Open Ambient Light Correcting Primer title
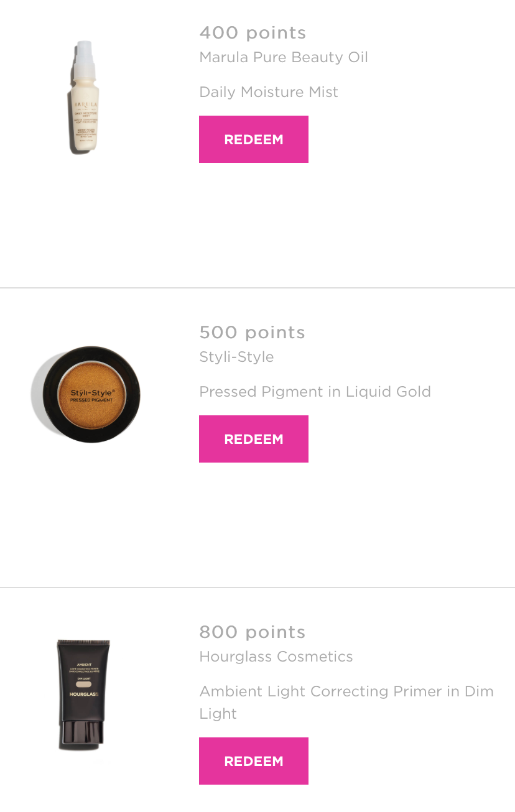Screen dimensions: 515x812 pyautogui.click(x=346, y=702)
